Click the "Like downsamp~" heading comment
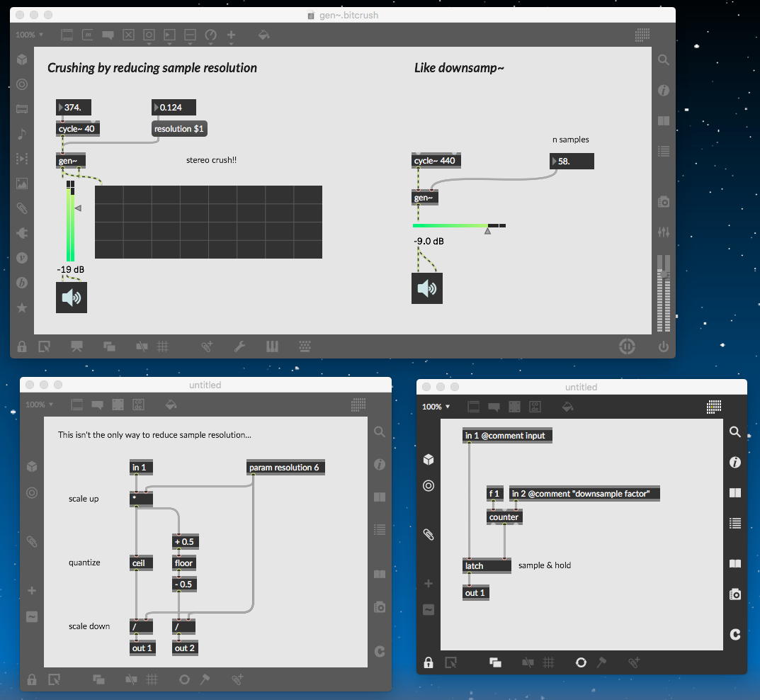The image size is (760, 700). [x=459, y=68]
